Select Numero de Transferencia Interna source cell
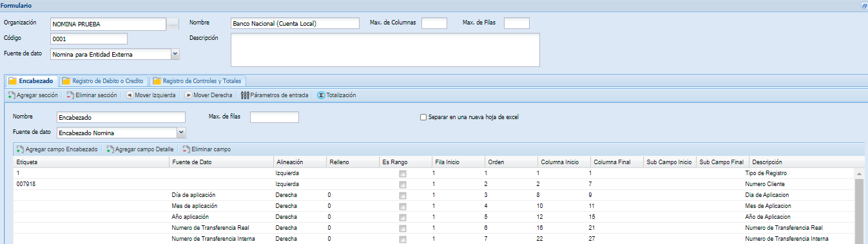The width and height of the screenshot is (868, 244). [x=222, y=239]
